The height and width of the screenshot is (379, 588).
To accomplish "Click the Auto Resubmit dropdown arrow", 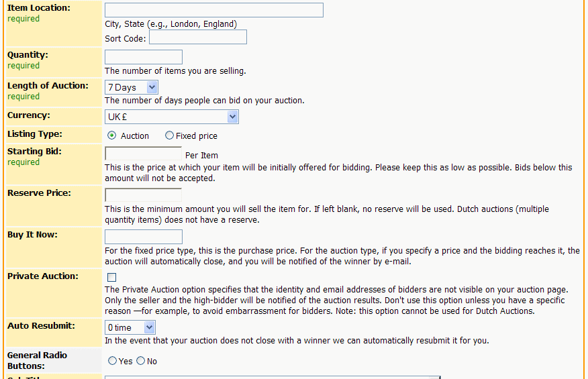I will (x=149, y=327).
